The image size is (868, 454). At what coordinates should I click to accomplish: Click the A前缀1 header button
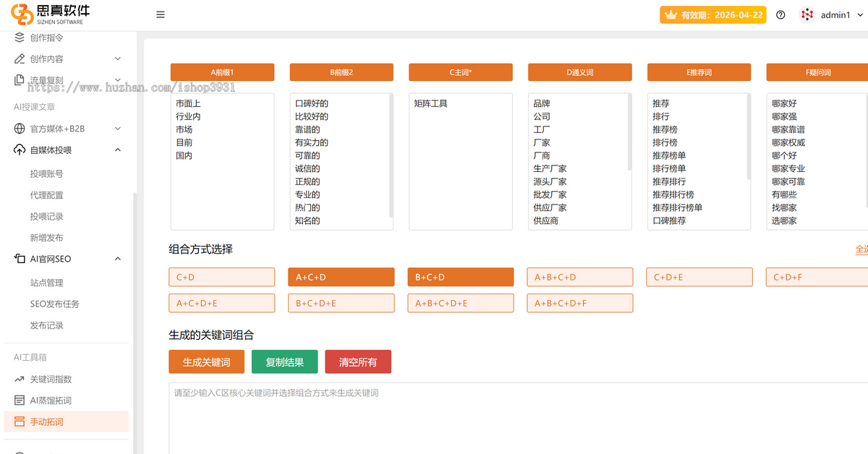point(222,72)
